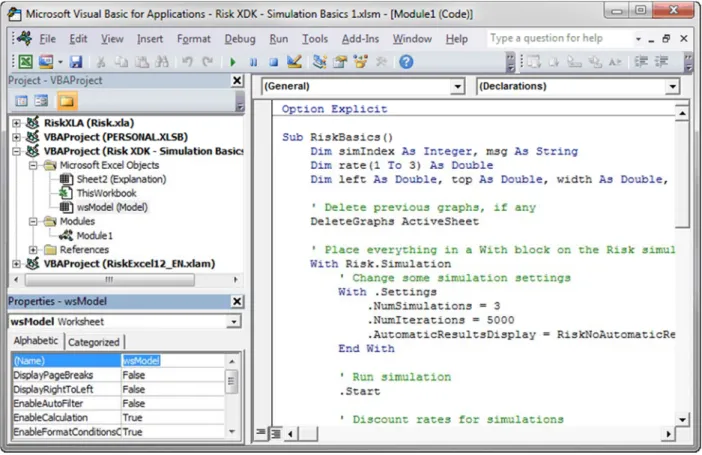The width and height of the screenshot is (702, 455).
Task: Expand the VBAProject (PERSONAL.XLSB) node
Action: click(x=16, y=137)
